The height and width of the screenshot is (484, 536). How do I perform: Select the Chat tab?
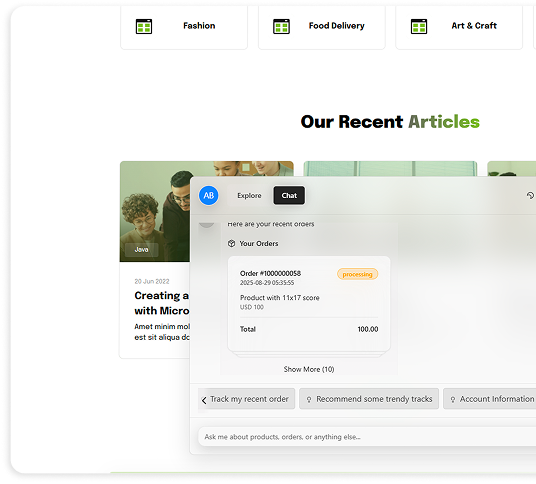pos(289,196)
